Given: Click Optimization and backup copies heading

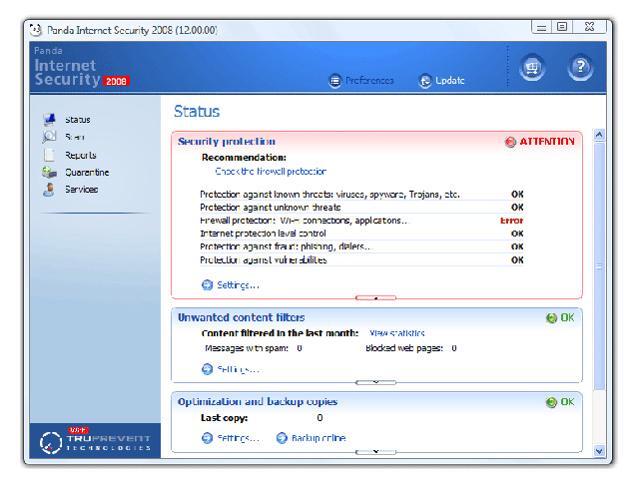Looking at the screenshot, I should [258, 402].
